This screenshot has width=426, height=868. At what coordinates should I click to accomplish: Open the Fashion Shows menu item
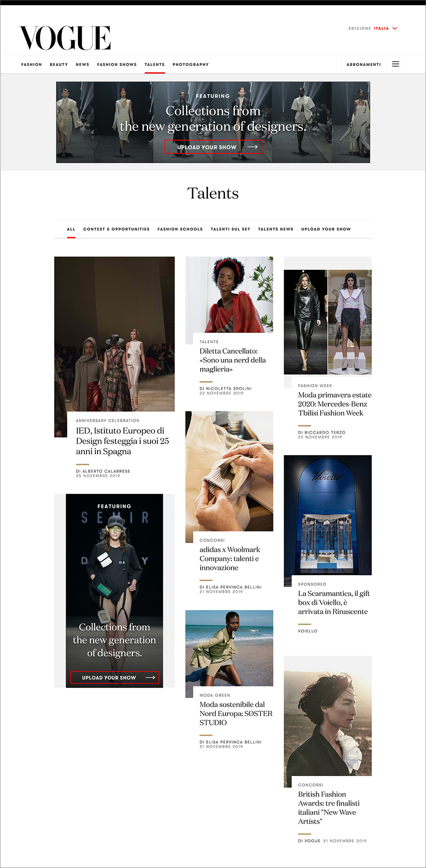tap(117, 65)
